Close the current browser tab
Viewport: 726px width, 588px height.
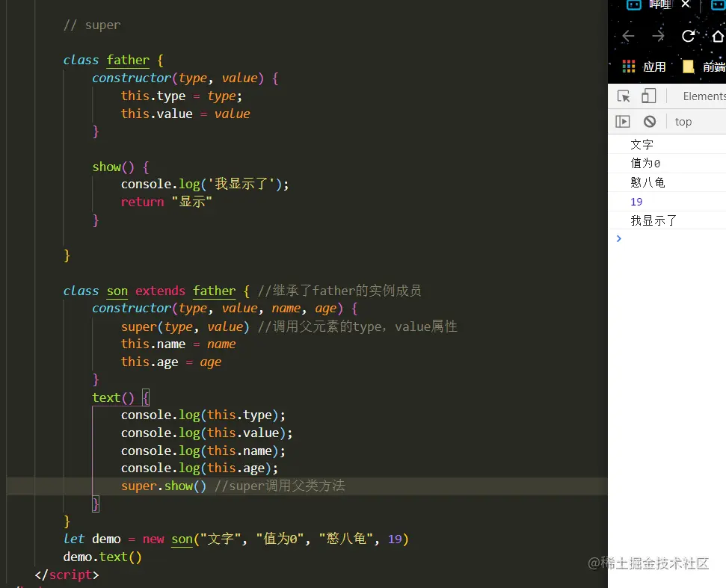(x=686, y=4)
